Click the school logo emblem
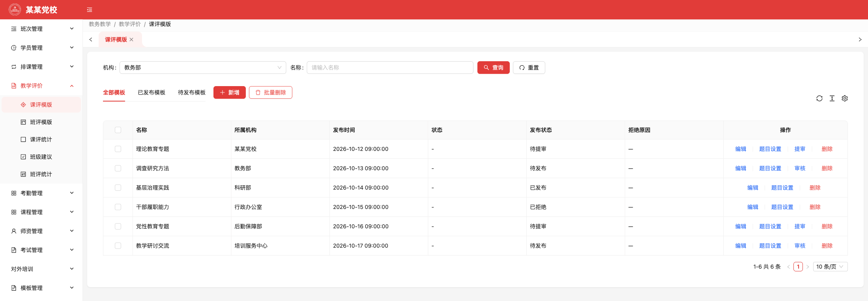The width and height of the screenshot is (868, 301). point(15,9)
